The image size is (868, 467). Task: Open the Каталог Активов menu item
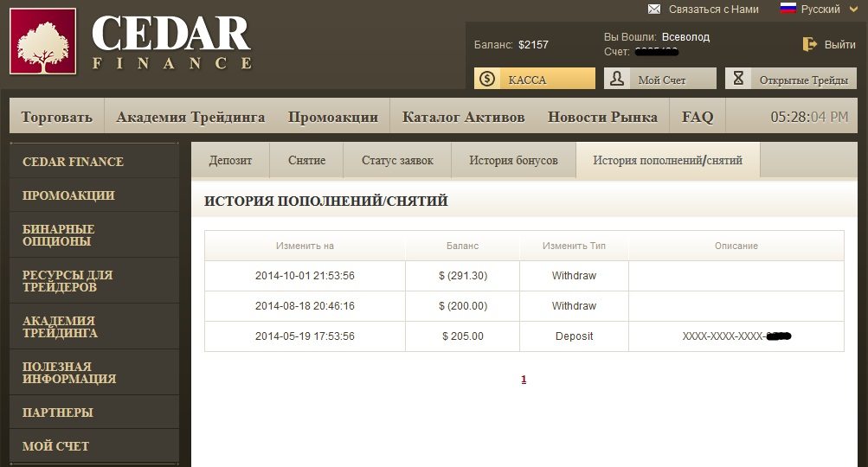click(463, 117)
